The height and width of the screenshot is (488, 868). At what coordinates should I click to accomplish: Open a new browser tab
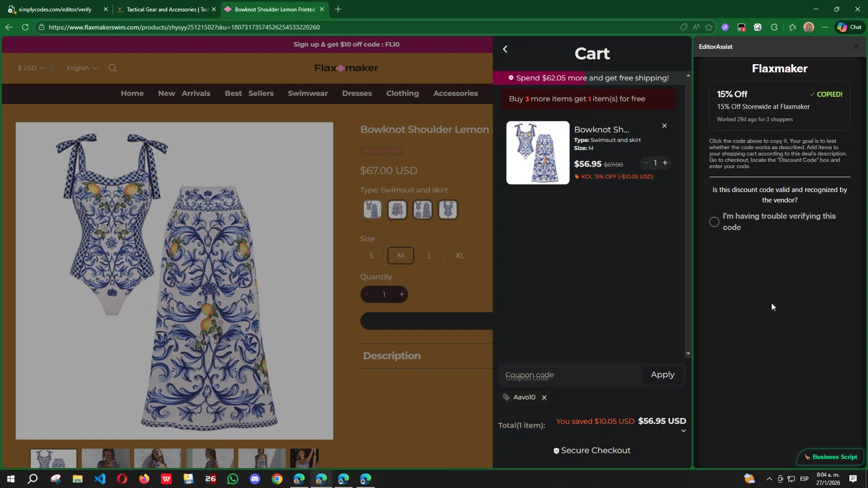pos(338,9)
